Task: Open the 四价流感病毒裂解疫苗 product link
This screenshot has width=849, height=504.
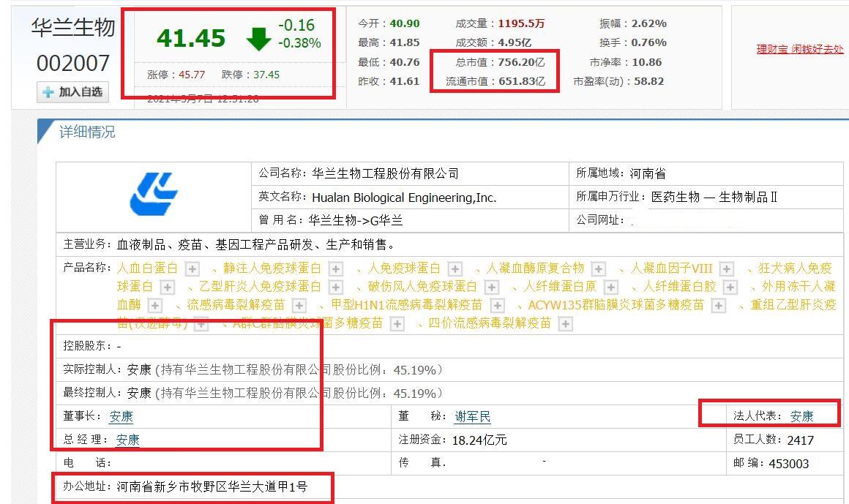Action: coord(490,323)
